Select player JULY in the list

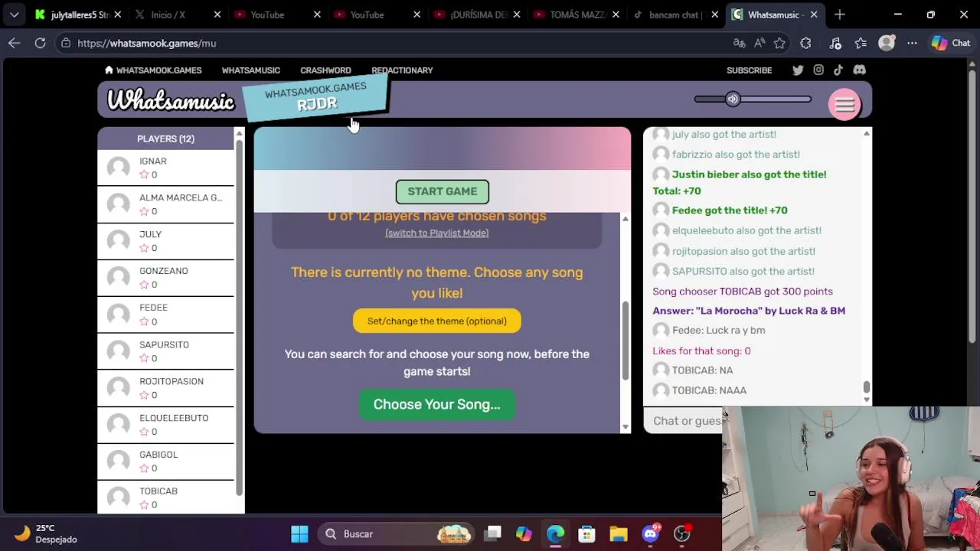point(165,241)
